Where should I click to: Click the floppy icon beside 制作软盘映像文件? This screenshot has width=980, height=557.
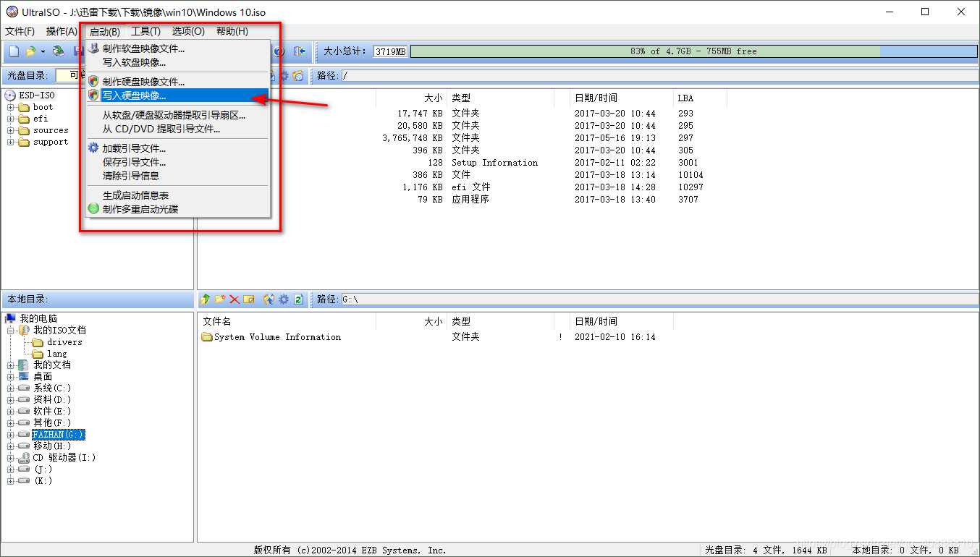click(x=93, y=48)
